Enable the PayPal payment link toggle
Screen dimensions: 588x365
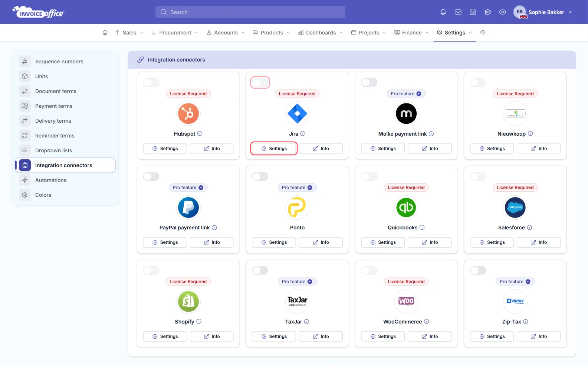pyautogui.click(x=151, y=176)
